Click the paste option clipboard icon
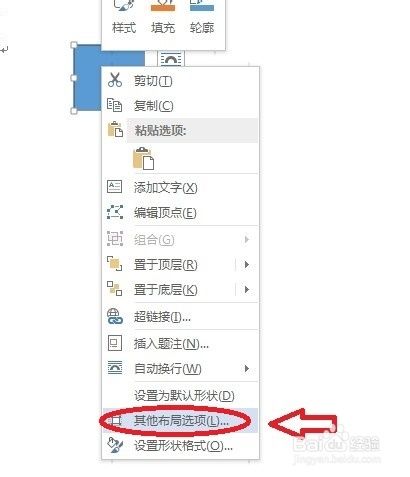This screenshot has width=410, height=477. [144, 159]
